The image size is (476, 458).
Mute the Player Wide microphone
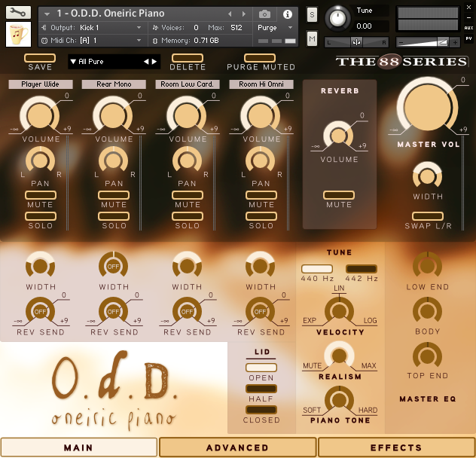click(x=41, y=195)
